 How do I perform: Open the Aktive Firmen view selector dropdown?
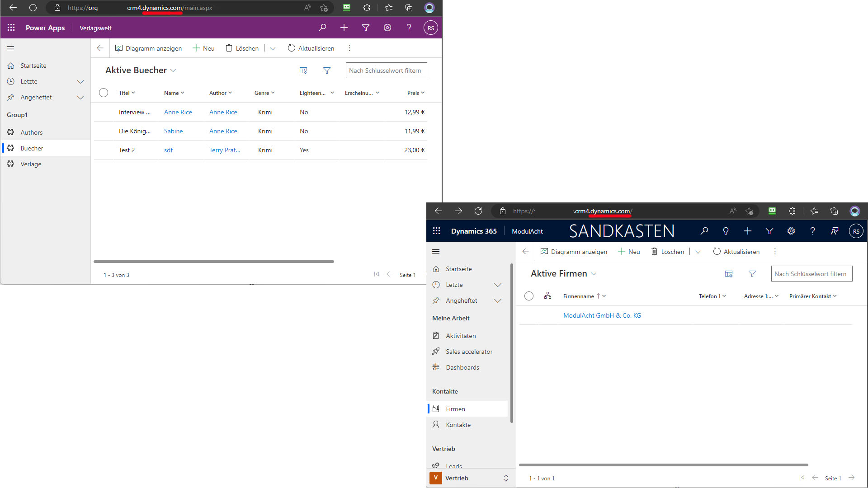594,273
